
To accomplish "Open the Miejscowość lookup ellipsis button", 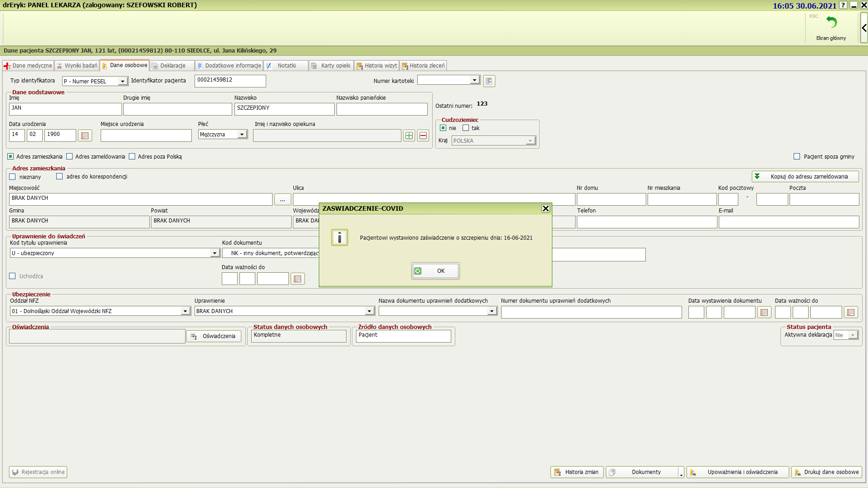I will tap(283, 199).
